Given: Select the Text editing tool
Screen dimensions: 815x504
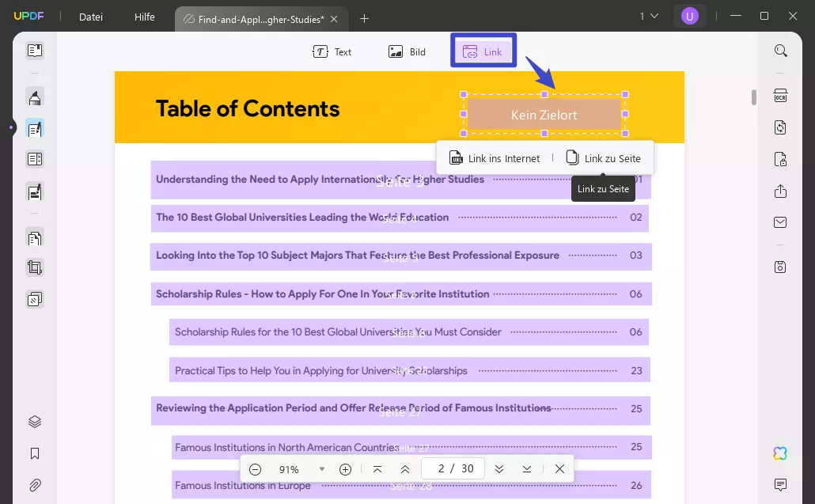Looking at the screenshot, I should [332, 52].
